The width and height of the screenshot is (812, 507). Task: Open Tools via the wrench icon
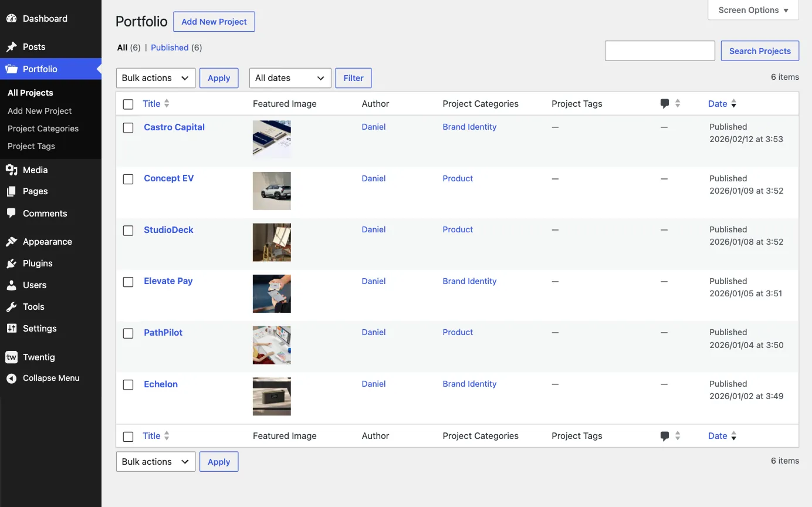point(12,306)
